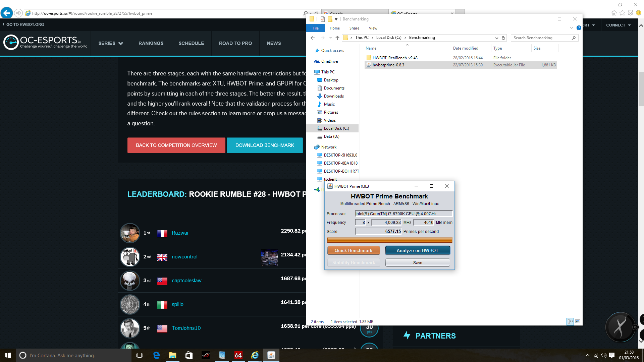Expand the Explorer ribbon chevron
The width and height of the screenshot is (644, 362).
(x=572, y=28)
